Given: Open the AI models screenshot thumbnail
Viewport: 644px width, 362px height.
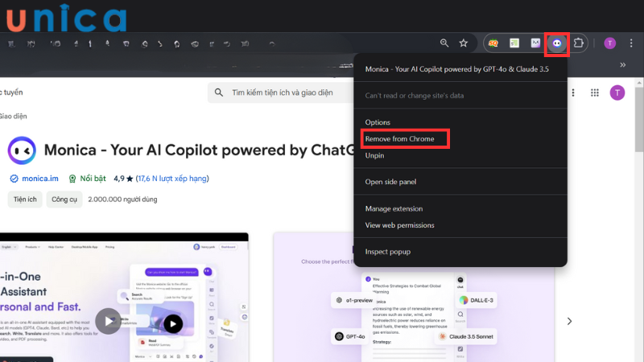Looking at the screenshot, I should (414, 297).
